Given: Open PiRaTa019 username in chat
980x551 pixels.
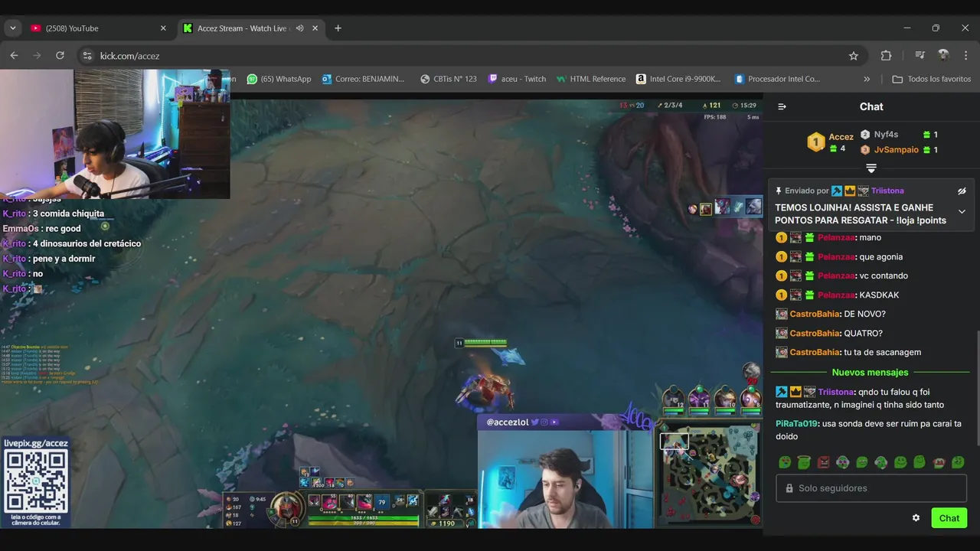Looking at the screenshot, I should pyautogui.click(x=796, y=423).
